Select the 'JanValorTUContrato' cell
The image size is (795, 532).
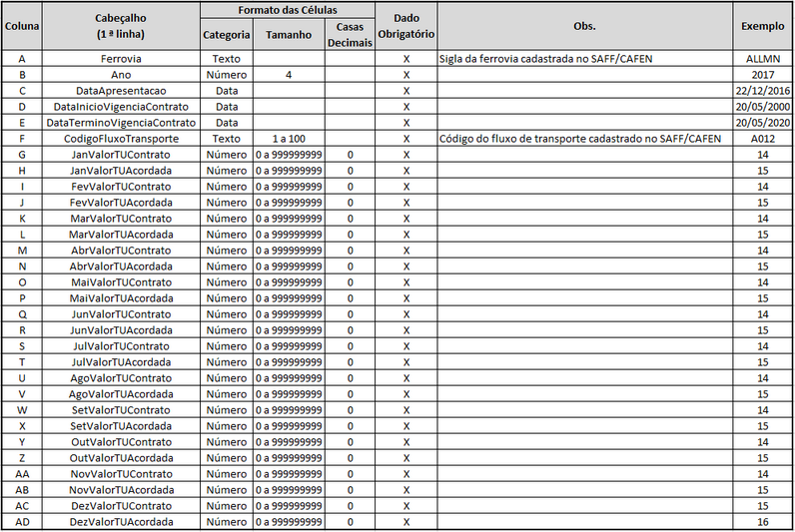coord(121,155)
